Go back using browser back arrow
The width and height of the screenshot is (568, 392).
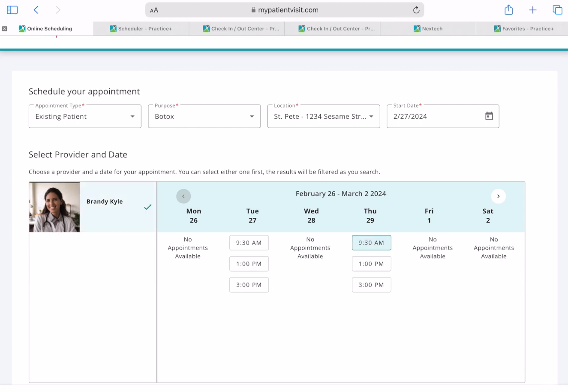tap(36, 10)
